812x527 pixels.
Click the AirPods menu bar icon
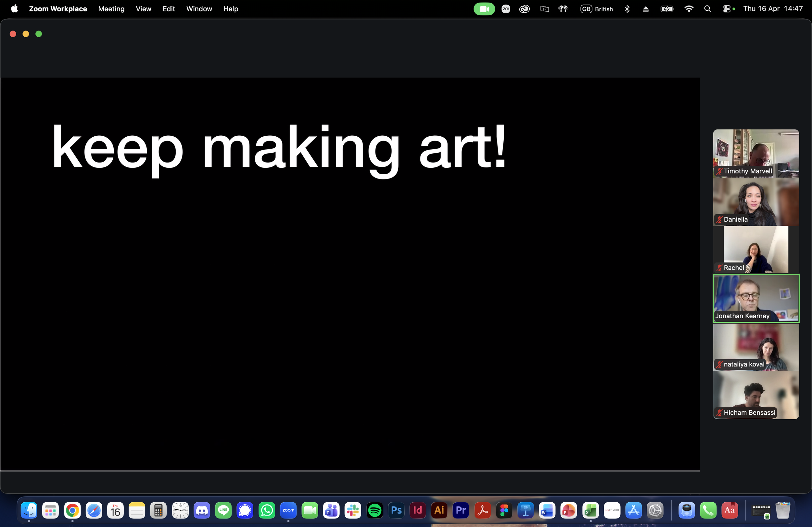pyautogui.click(x=563, y=9)
